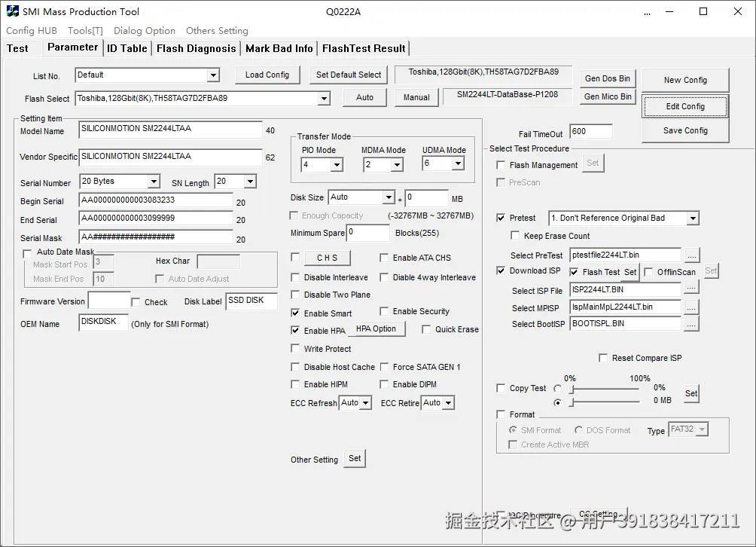Click the Other Setting Set button

(355, 458)
